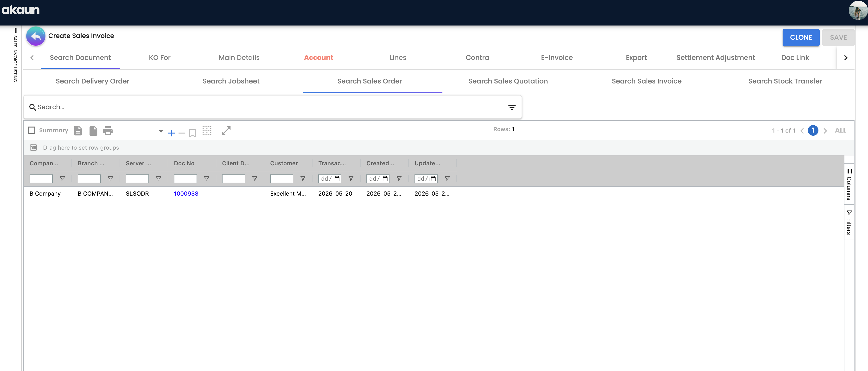Open the Main Details tab

click(239, 58)
